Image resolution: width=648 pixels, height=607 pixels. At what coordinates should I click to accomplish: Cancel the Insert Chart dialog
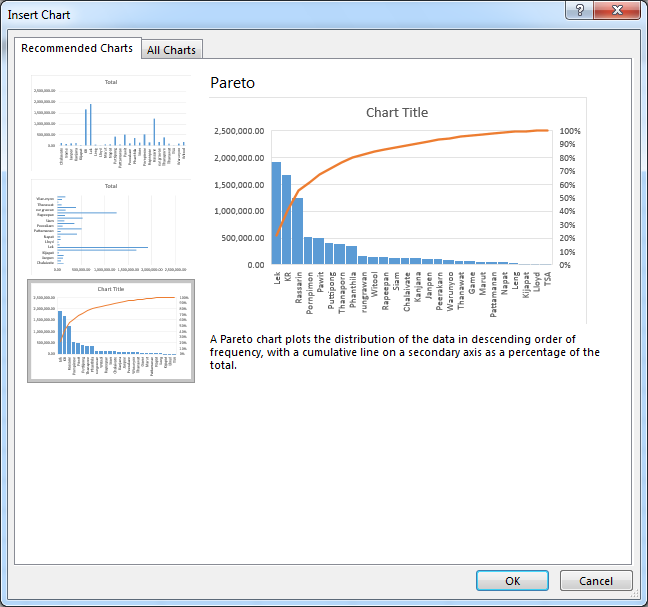coord(596,581)
